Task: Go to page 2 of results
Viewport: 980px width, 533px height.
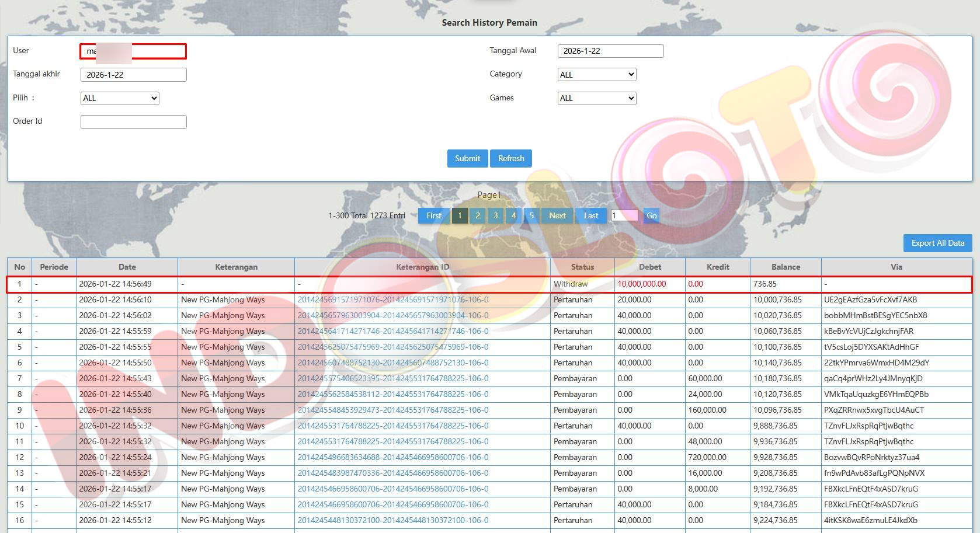Action: click(478, 215)
